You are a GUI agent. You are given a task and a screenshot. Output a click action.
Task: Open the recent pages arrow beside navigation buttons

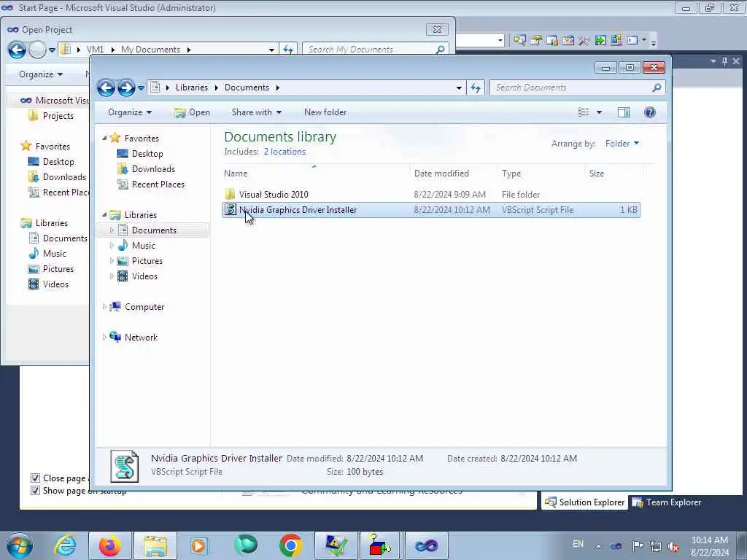141,87
